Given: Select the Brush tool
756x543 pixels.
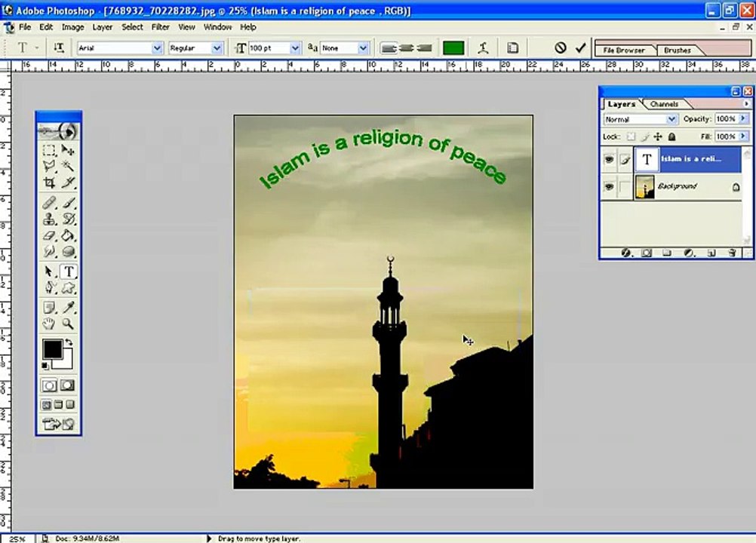Looking at the screenshot, I should 68,203.
